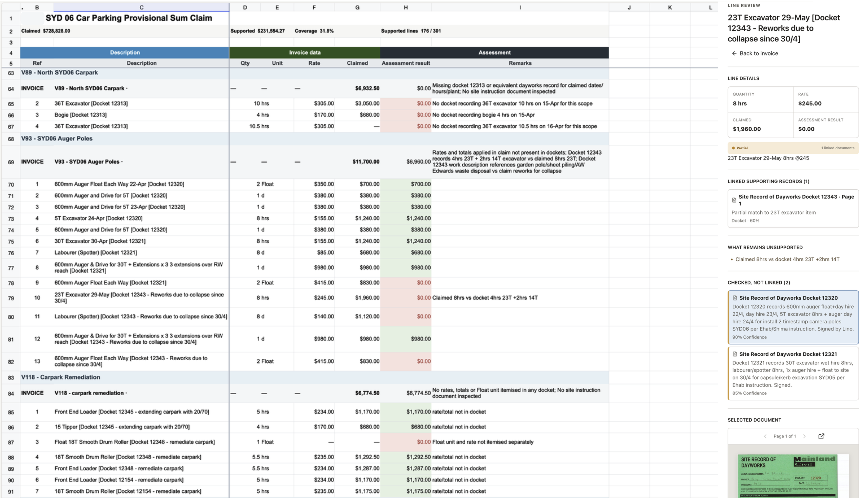Select Site Record of Dayworks Docket 12321 card
This screenshot has height=500, width=868.
click(x=793, y=373)
